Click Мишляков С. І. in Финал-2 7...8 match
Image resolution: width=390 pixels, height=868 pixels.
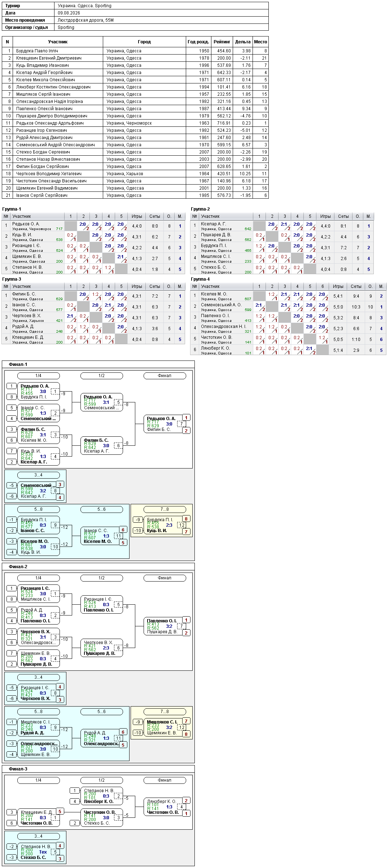162,722
